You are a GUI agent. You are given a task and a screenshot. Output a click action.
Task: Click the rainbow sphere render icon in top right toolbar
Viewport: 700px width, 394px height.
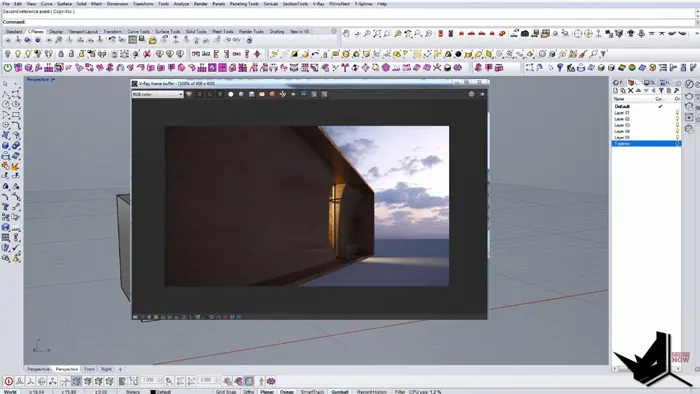[x=632, y=68]
